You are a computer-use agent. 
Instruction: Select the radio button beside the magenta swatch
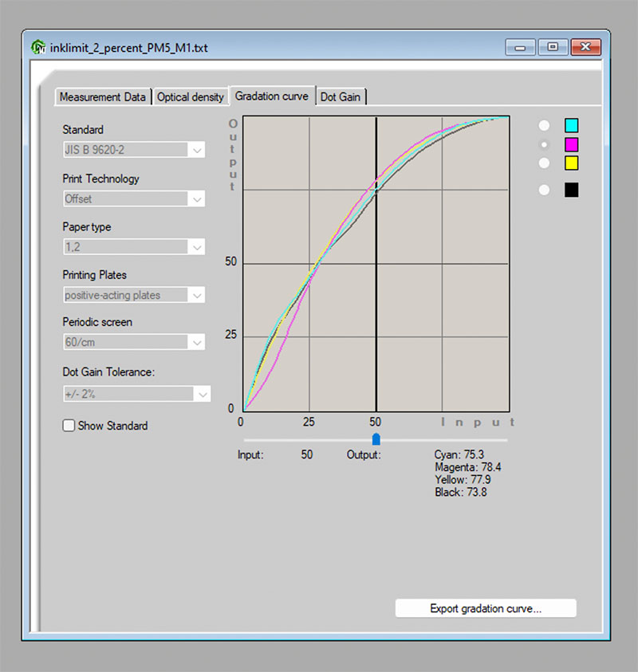point(544,144)
